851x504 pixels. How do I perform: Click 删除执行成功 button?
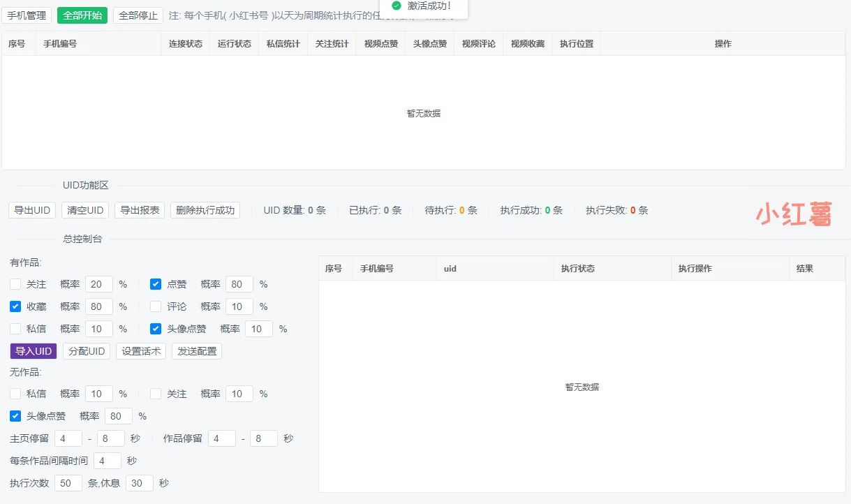point(205,210)
